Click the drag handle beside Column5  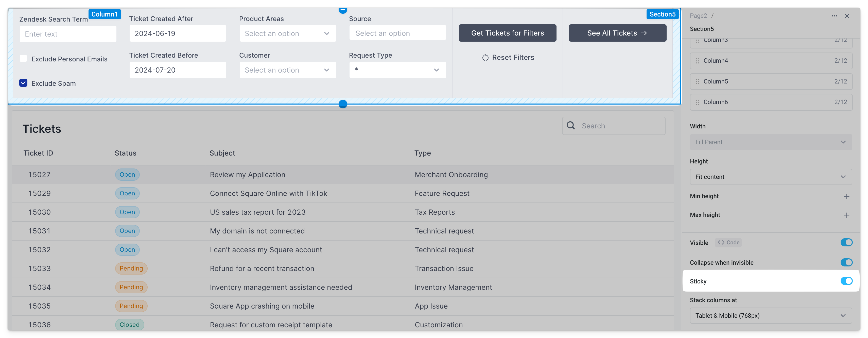pyautogui.click(x=697, y=81)
